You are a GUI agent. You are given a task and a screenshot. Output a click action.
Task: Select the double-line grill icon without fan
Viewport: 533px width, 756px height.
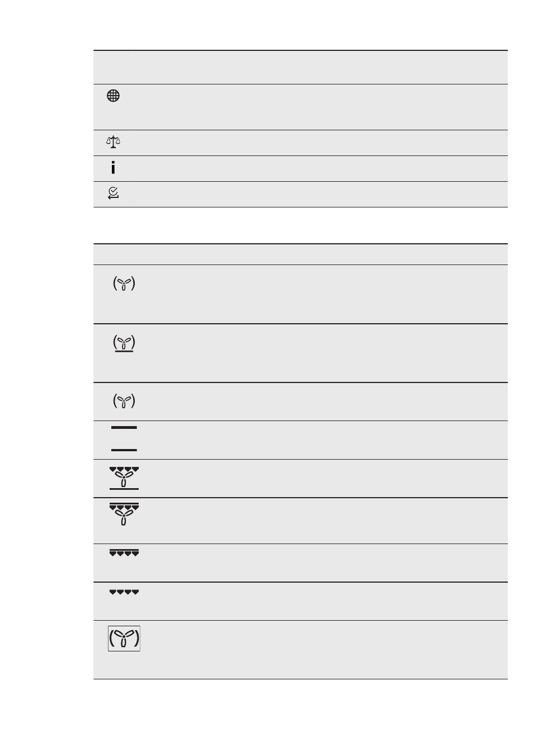124,553
